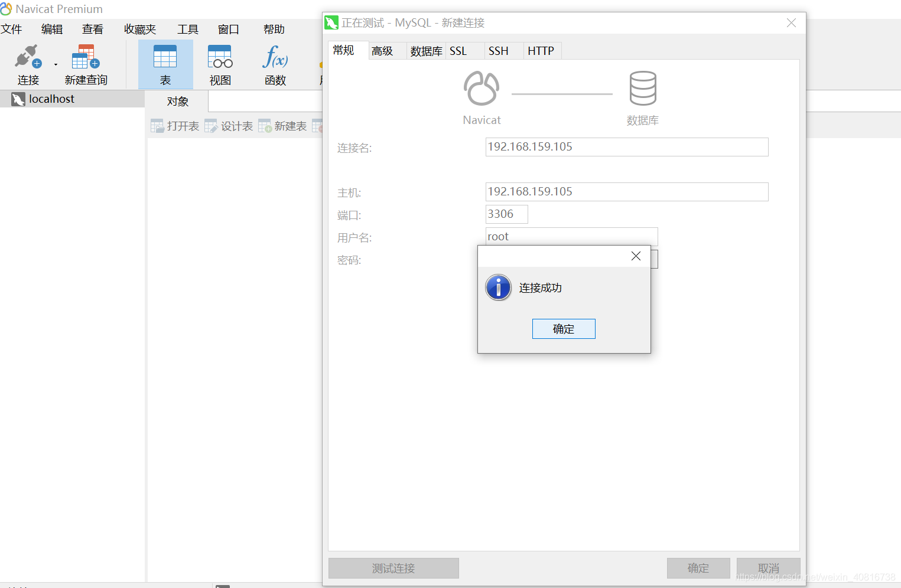
Task: Click the 新建表 plus table icon
Action: coord(265,126)
